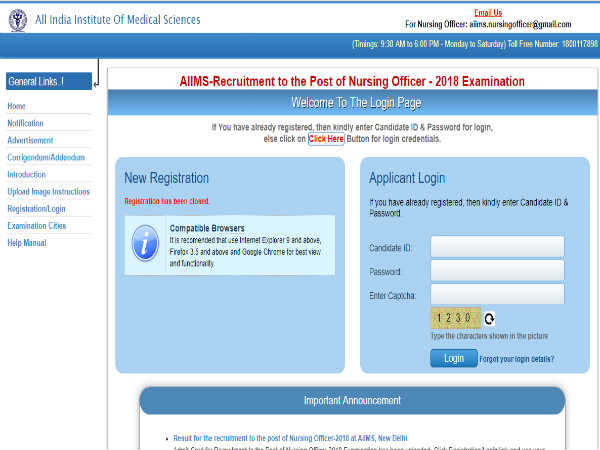The height and width of the screenshot is (450, 600).
Task: Focus the Candidate ID field
Action: (497, 247)
